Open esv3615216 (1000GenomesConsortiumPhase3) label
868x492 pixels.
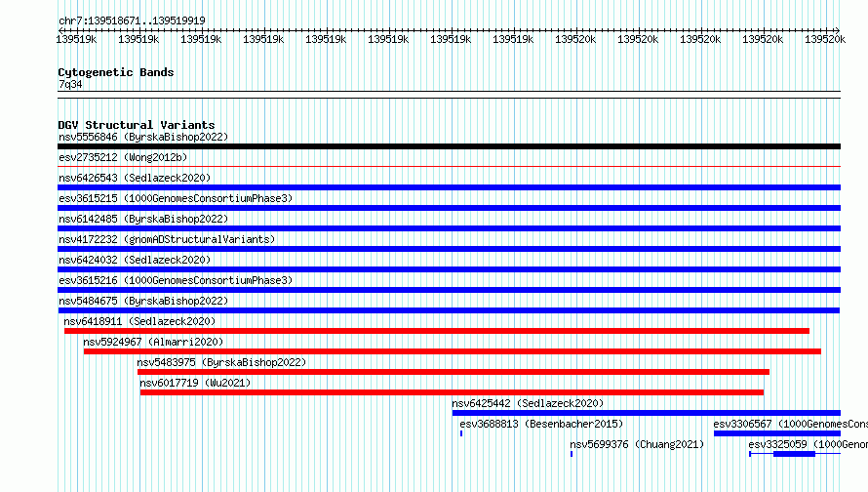pyautogui.click(x=176, y=280)
